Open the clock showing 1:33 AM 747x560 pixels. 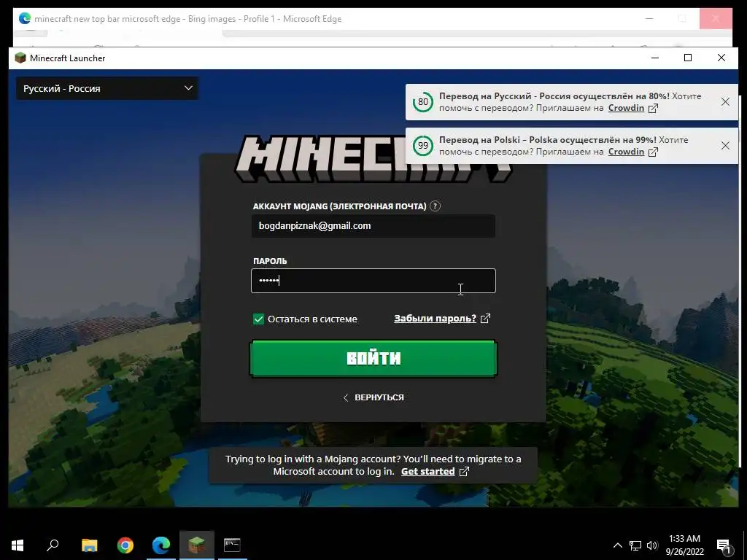pos(684,545)
